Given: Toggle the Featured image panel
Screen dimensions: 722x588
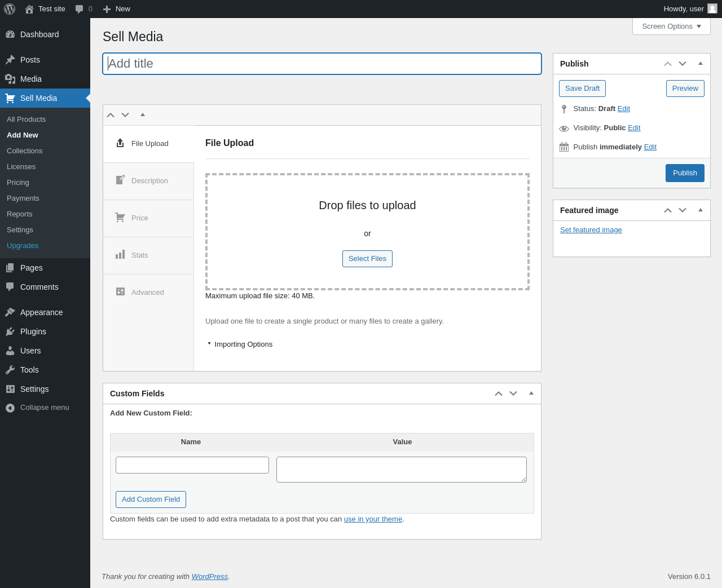Looking at the screenshot, I should click(701, 210).
